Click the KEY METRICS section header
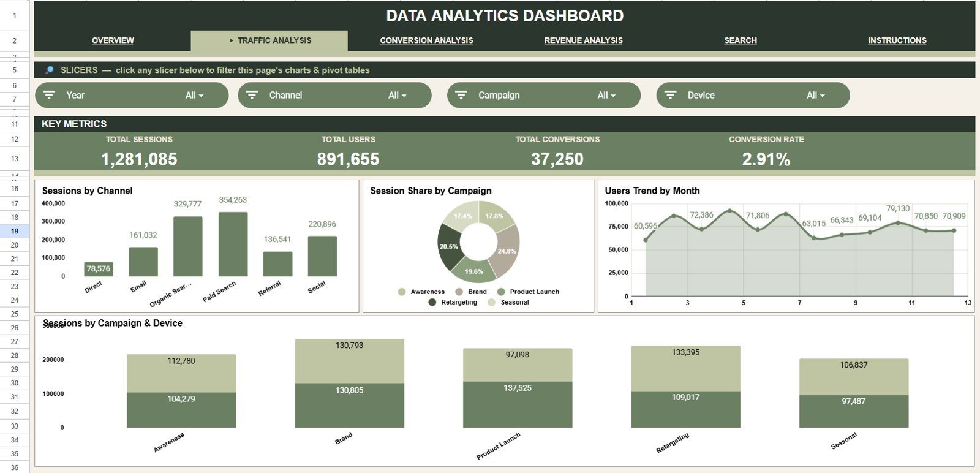Screen dimensions: 980x473 click(74, 124)
